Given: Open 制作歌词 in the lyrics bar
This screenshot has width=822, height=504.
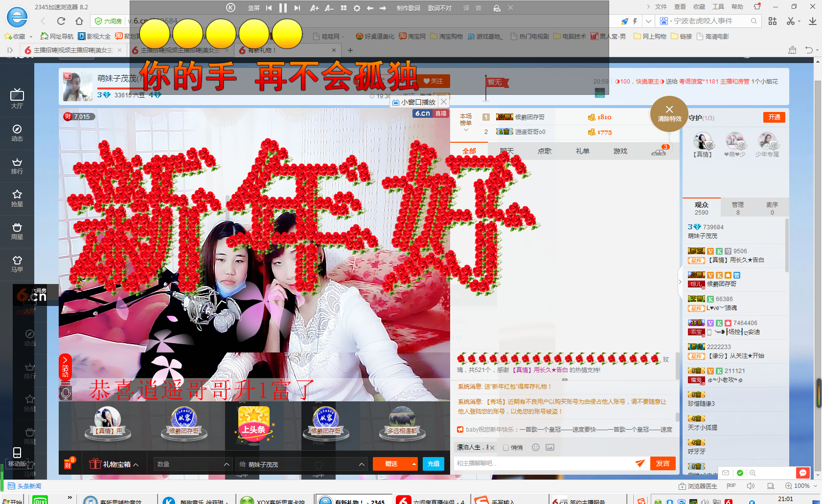Looking at the screenshot, I should [408, 8].
